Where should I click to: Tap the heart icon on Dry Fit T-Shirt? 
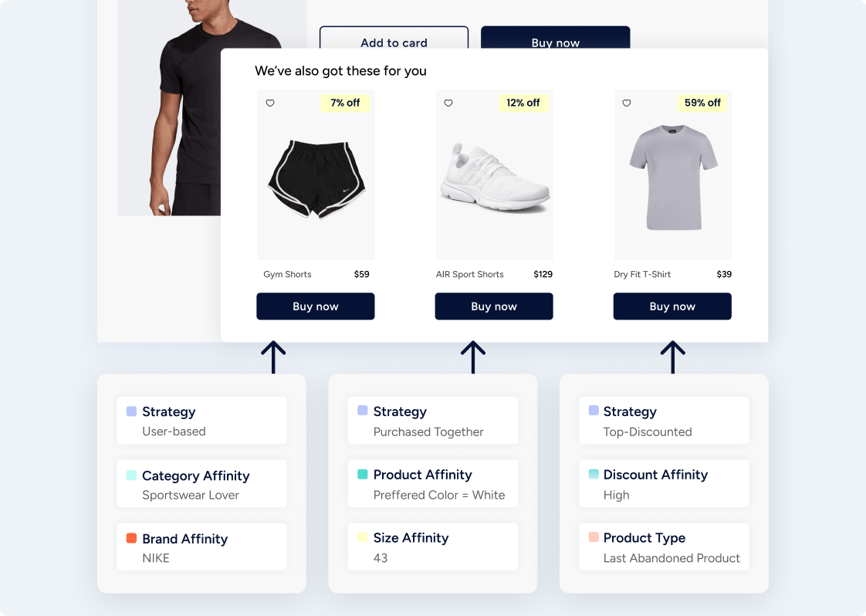click(626, 103)
